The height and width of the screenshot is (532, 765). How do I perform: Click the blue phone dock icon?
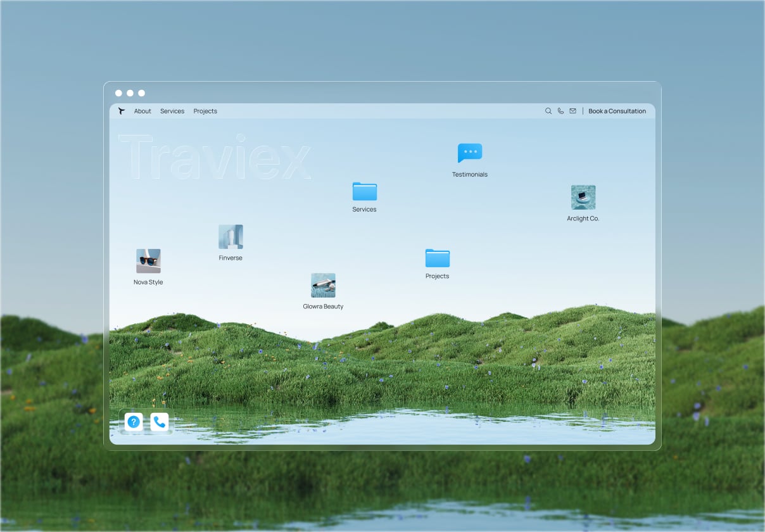[160, 422]
